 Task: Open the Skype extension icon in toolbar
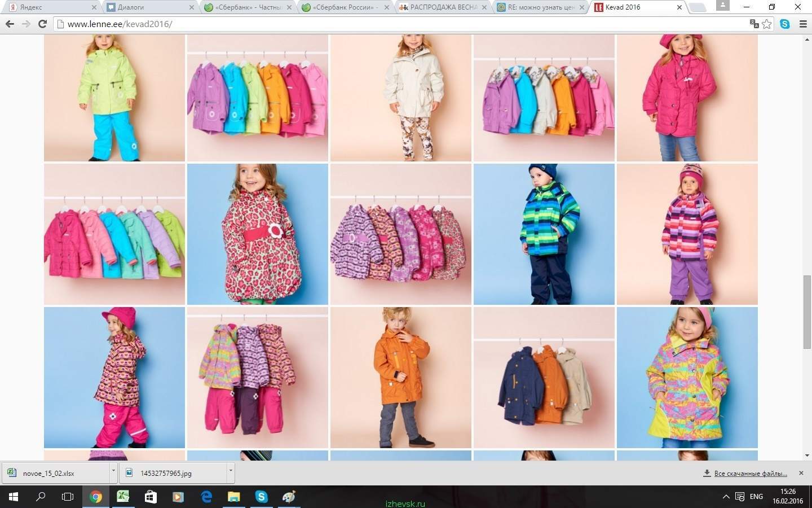pyautogui.click(x=785, y=24)
